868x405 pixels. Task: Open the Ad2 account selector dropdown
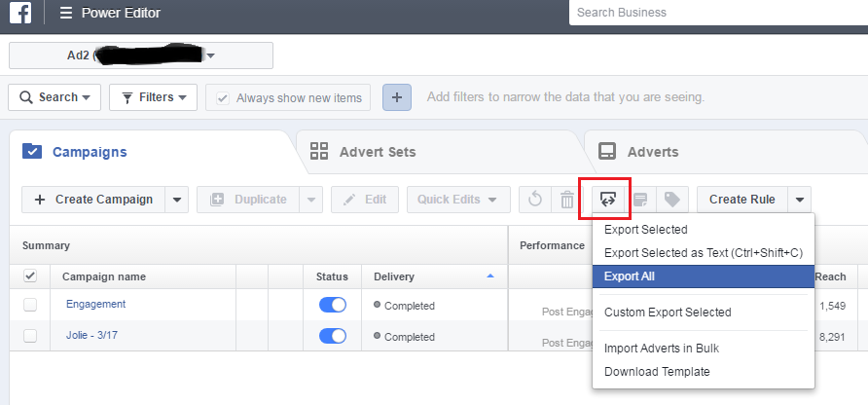pos(141,55)
